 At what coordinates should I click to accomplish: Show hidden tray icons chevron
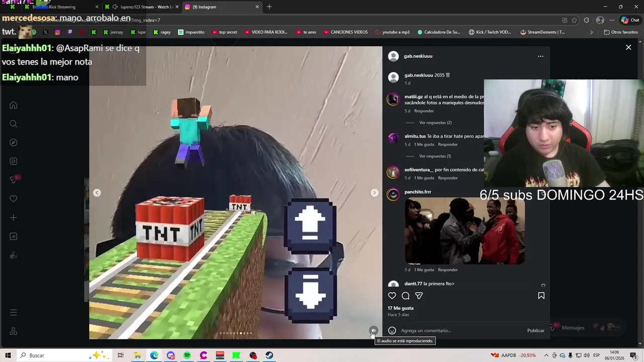pos(546,355)
